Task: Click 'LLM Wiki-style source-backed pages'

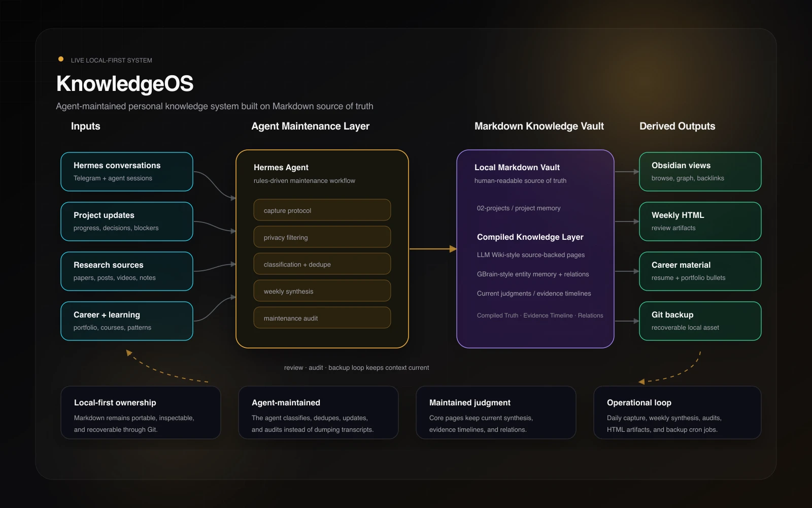Action: click(x=531, y=255)
